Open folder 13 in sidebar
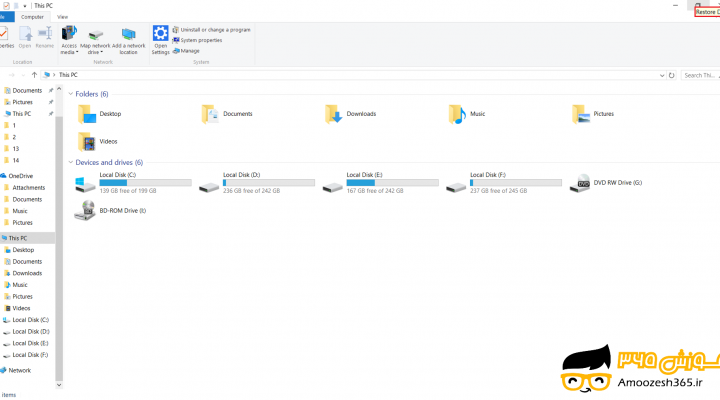This screenshot has height=400, width=720. (x=16, y=149)
